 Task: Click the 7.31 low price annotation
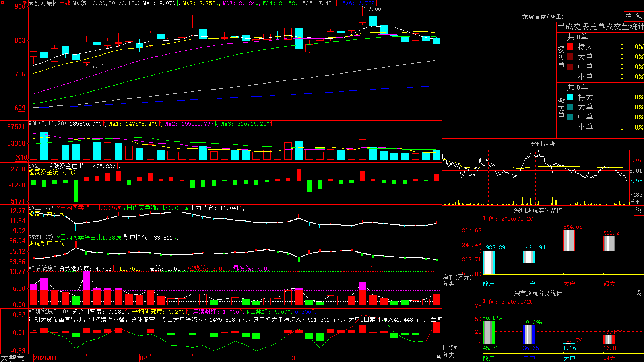98,66
